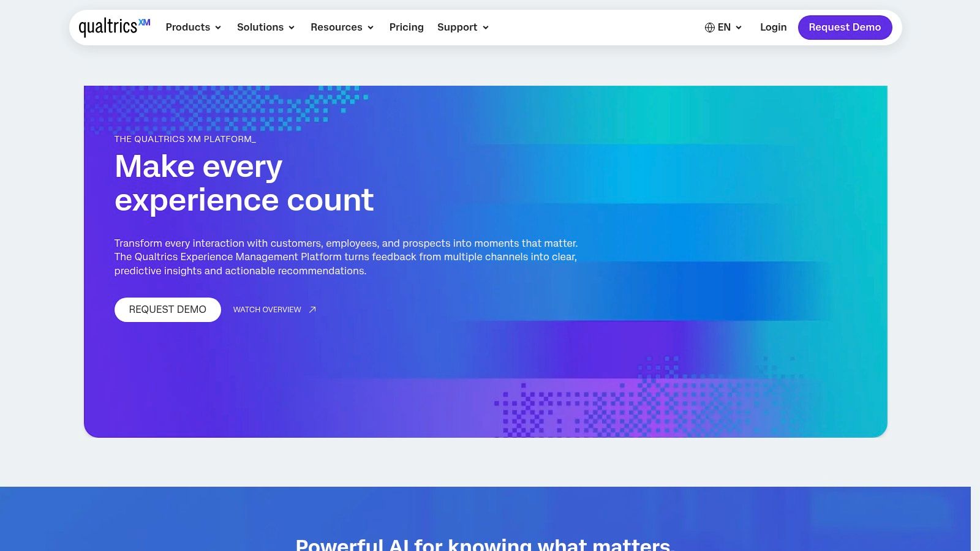The height and width of the screenshot is (551, 980).
Task: Expand the Products dropdown chevron
Action: coord(218,28)
